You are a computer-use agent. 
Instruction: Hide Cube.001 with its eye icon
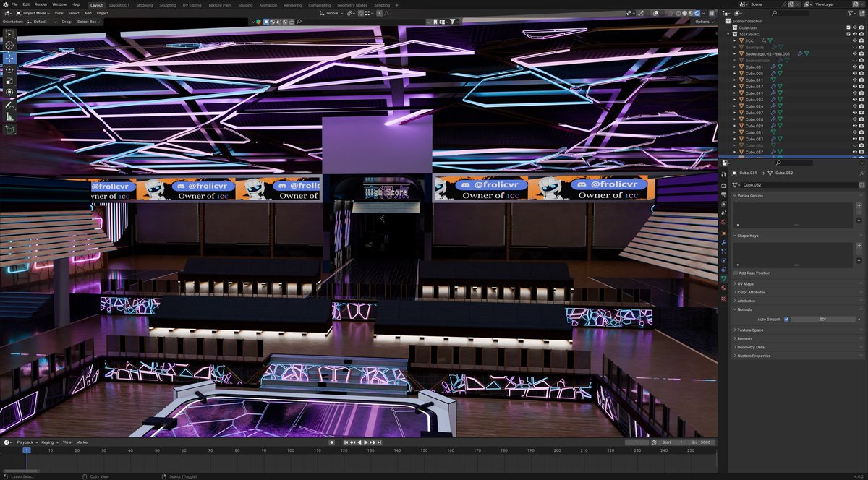pyautogui.click(x=854, y=67)
